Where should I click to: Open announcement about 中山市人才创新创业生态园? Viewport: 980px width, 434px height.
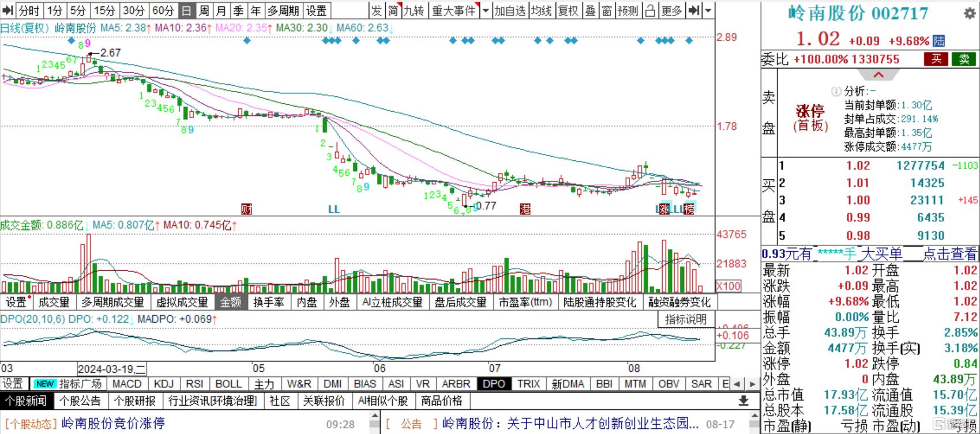(x=570, y=424)
